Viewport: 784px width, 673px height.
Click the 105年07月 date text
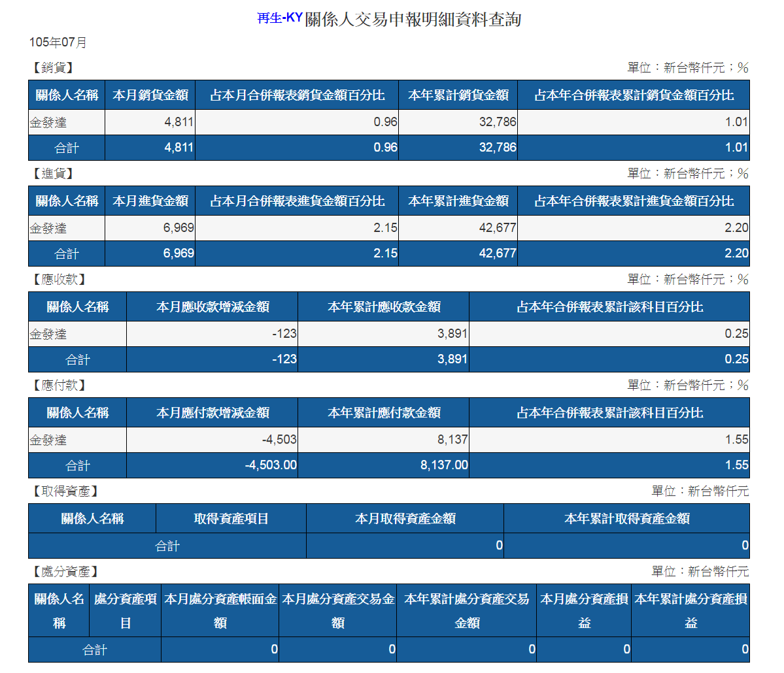[x=58, y=42]
